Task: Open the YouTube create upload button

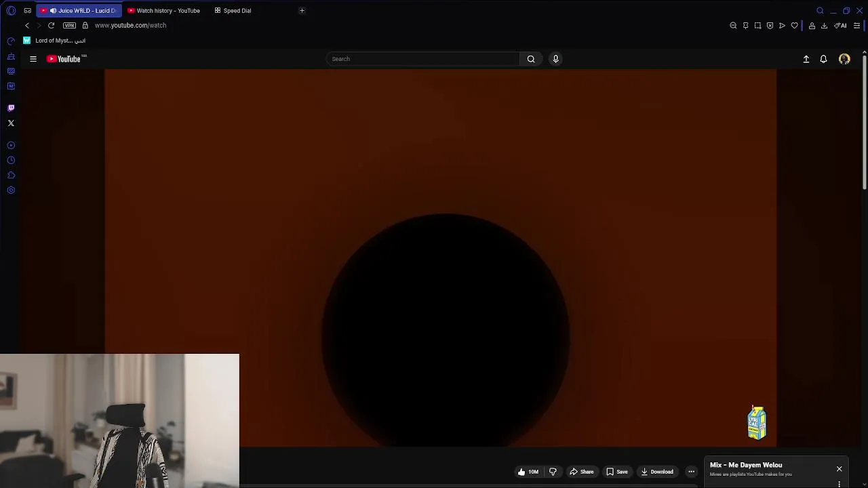Action: pos(806,59)
